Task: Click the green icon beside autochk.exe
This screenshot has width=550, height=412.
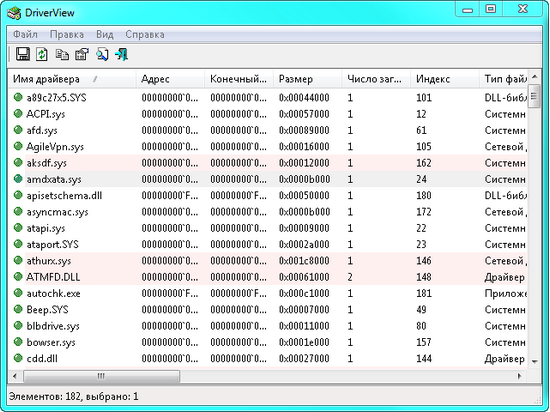Action: pyautogui.click(x=18, y=293)
